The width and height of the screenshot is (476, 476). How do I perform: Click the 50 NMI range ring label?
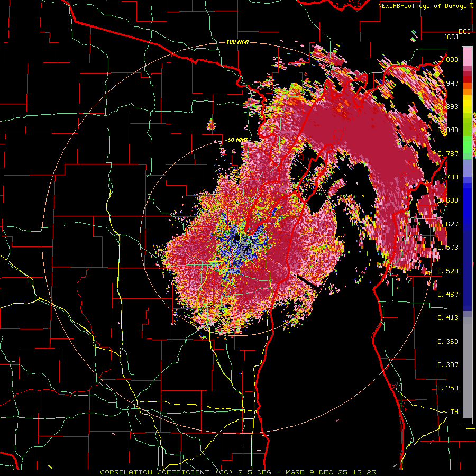[237, 140]
